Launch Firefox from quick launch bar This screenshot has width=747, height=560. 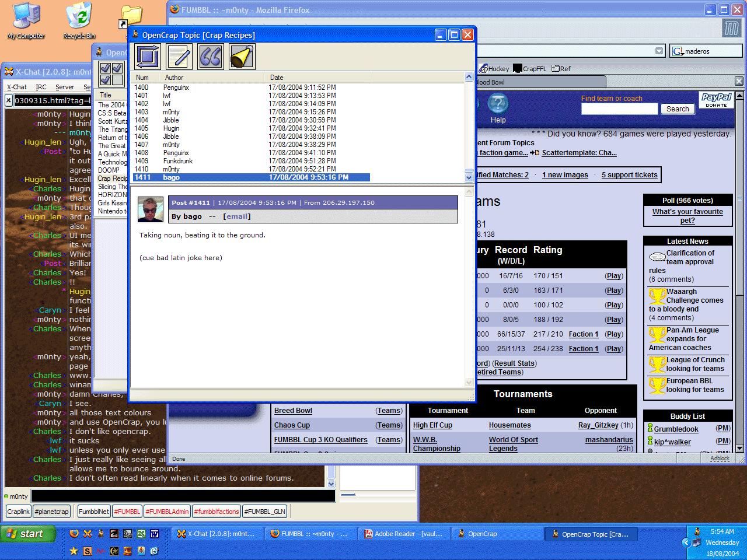[74, 533]
